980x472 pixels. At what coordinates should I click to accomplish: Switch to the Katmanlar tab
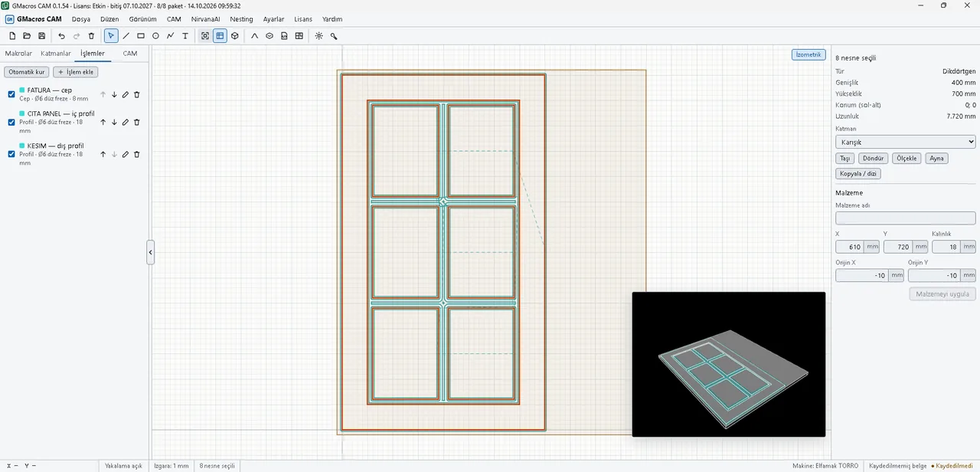click(56, 54)
